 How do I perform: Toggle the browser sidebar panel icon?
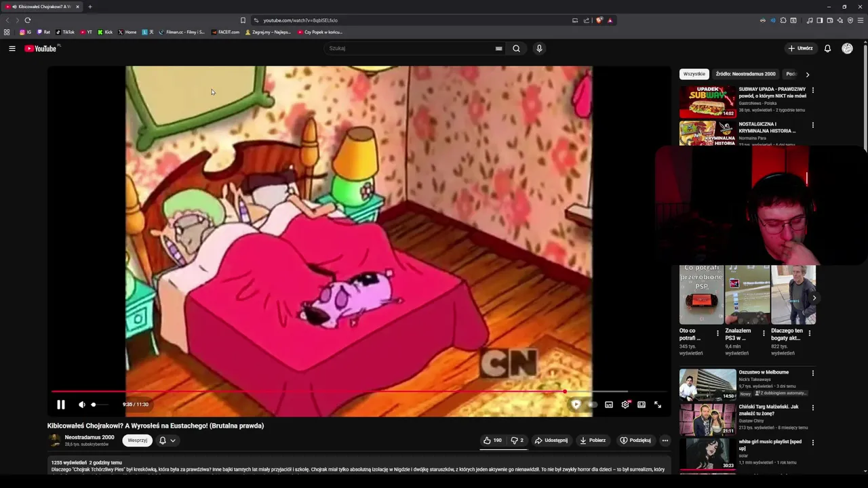819,20
